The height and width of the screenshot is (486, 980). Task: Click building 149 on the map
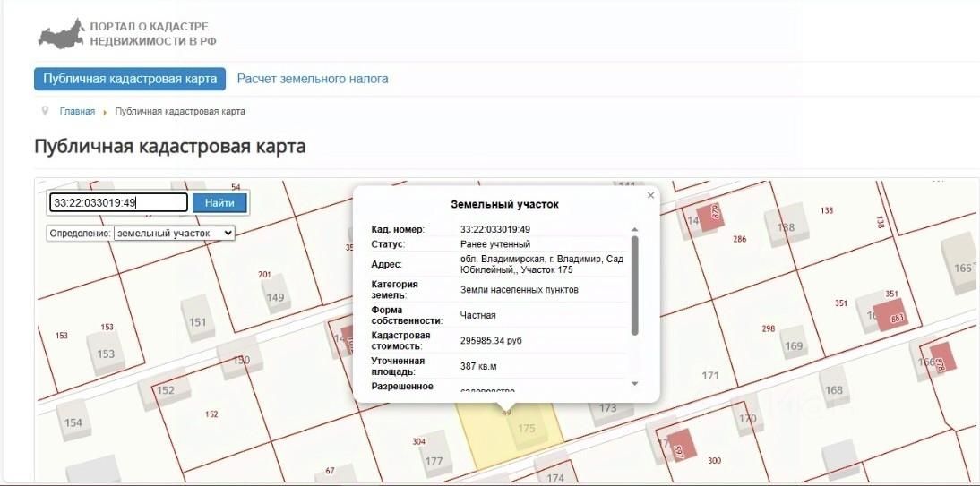tap(275, 295)
